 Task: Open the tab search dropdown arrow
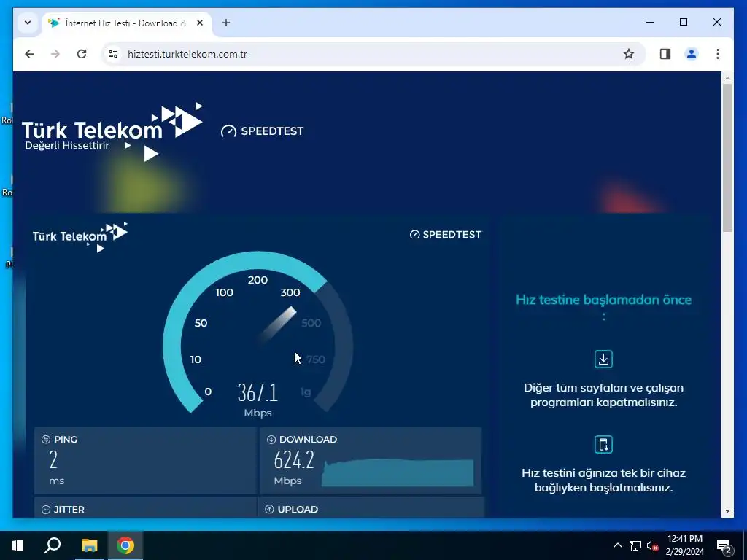[x=28, y=23]
